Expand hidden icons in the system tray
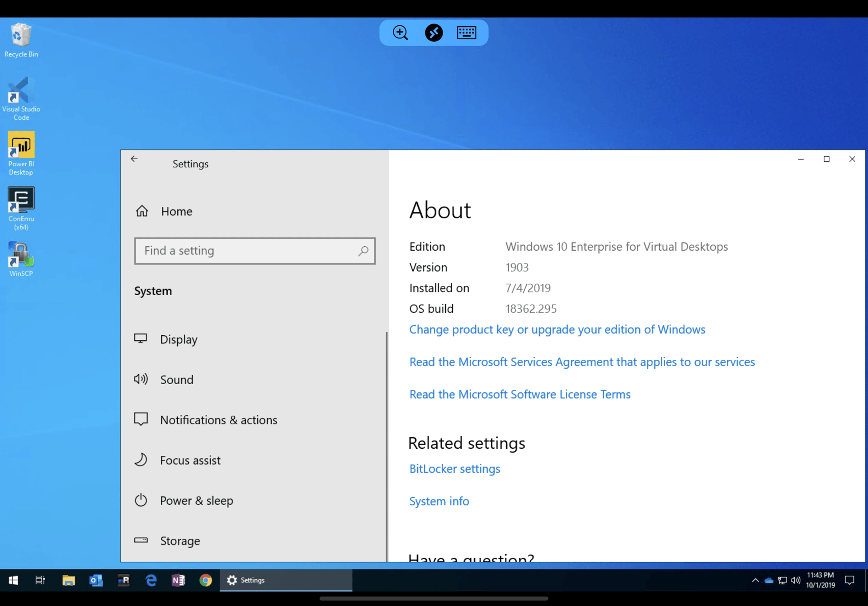868x606 pixels. tap(755, 580)
